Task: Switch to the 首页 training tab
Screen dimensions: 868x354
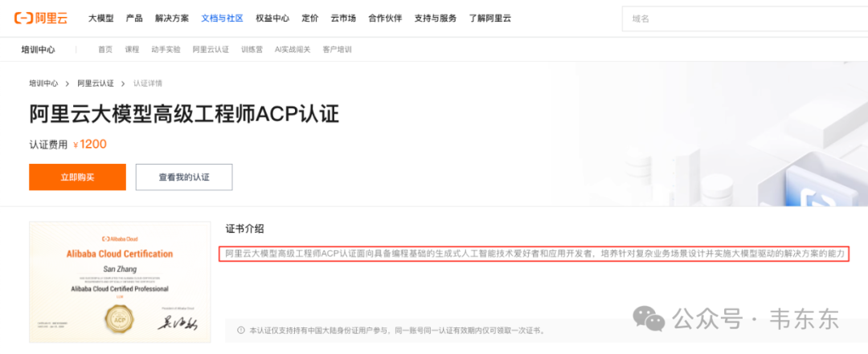Action: [105, 49]
